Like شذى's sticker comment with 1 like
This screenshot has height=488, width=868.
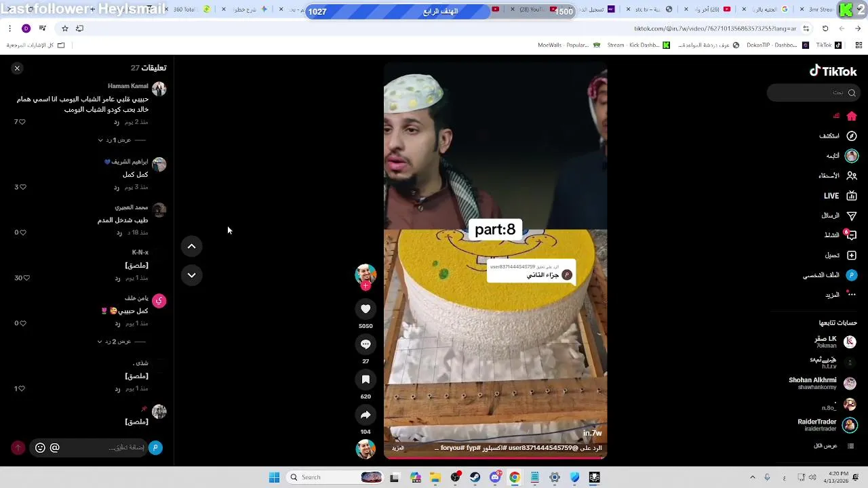tap(22, 389)
